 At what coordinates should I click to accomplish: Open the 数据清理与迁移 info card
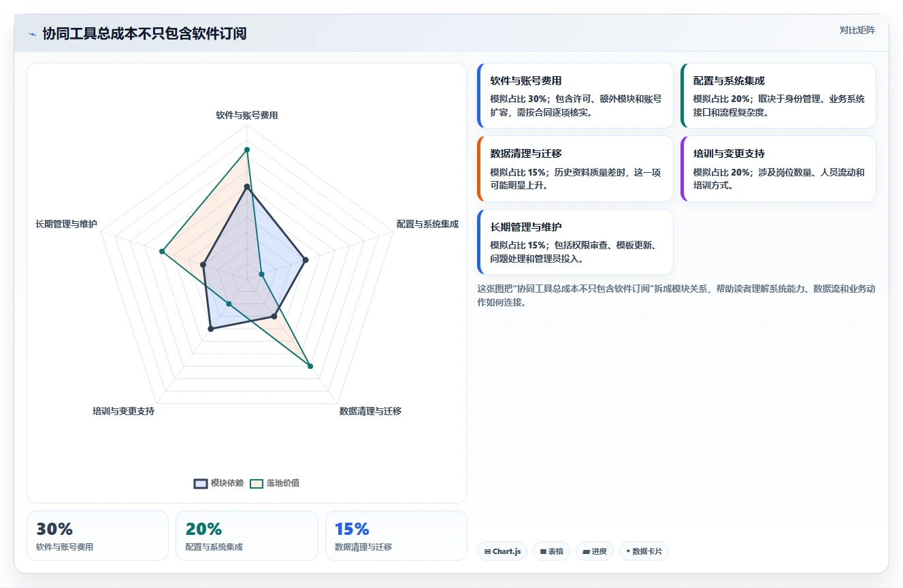pos(576,169)
